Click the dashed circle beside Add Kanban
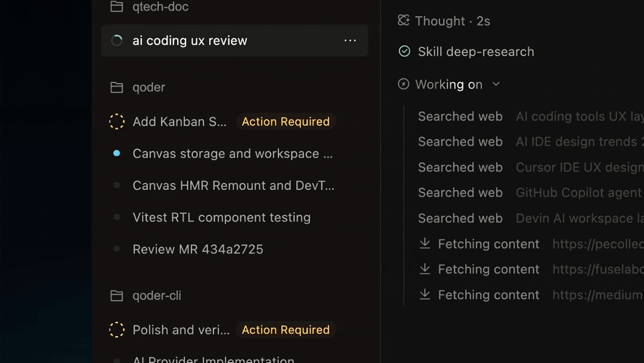 (117, 122)
